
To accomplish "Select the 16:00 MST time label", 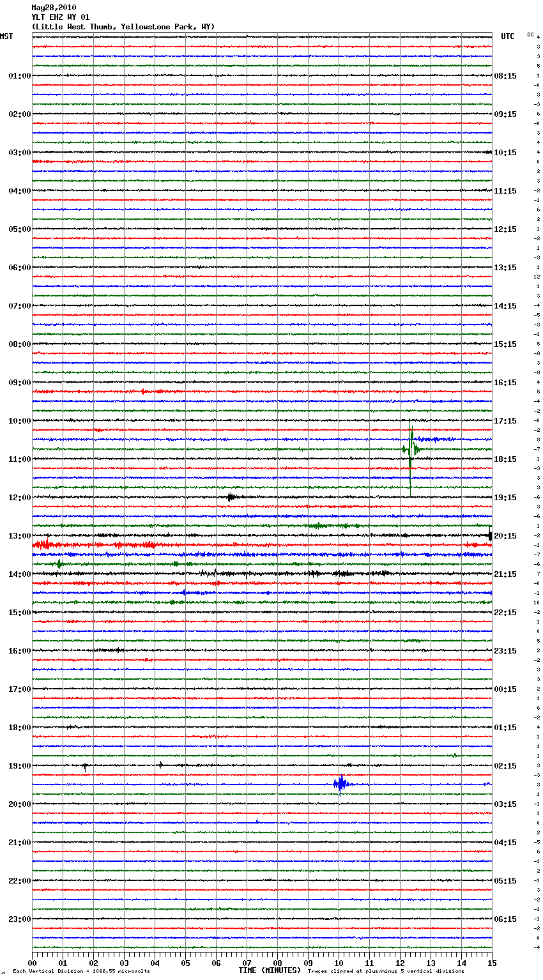I will coord(19,651).
